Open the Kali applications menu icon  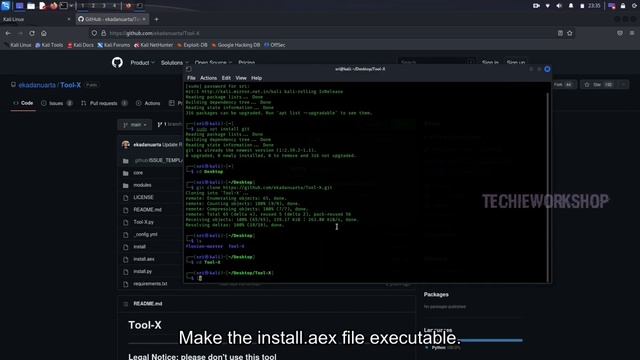[5, 6]
